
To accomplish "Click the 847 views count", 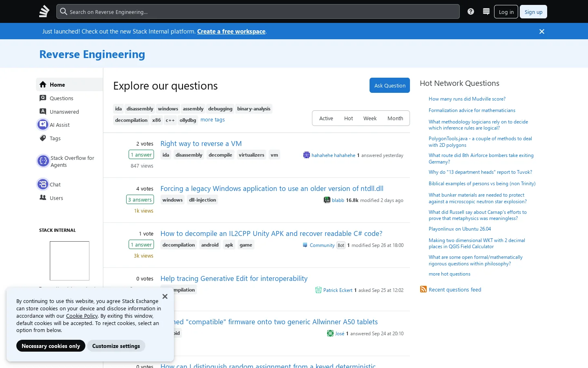I will [142, 166].
